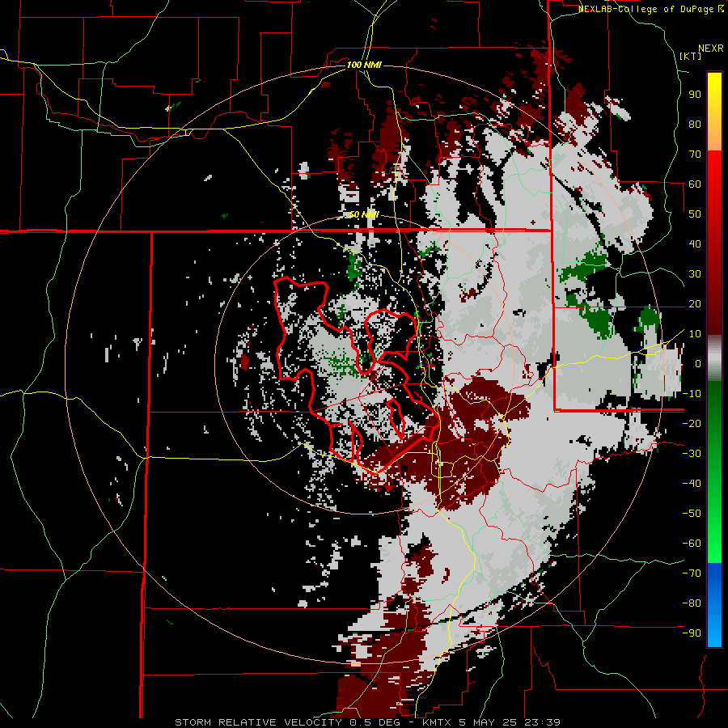Viewport: 728px width, 728px height.
Task: Click the 20 value on the velocity scale
Action: 695,303
